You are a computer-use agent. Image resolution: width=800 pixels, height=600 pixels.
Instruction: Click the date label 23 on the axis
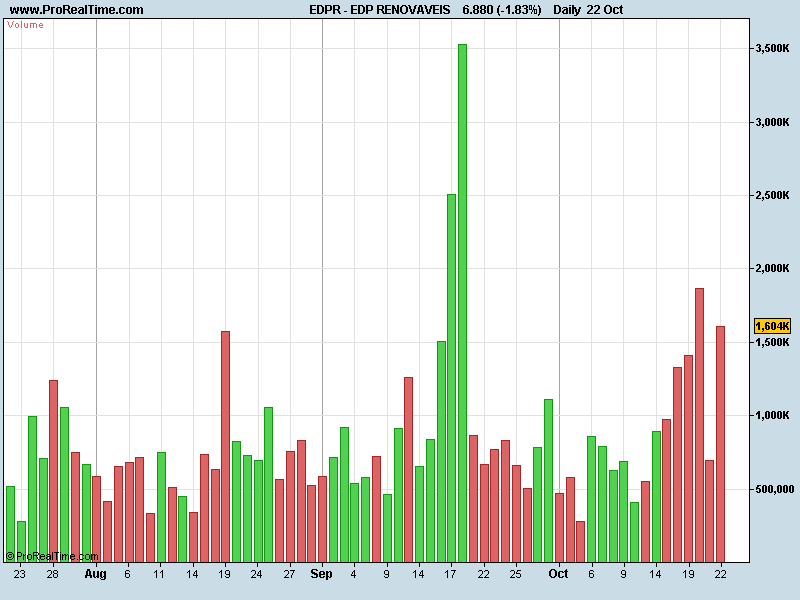19,574
